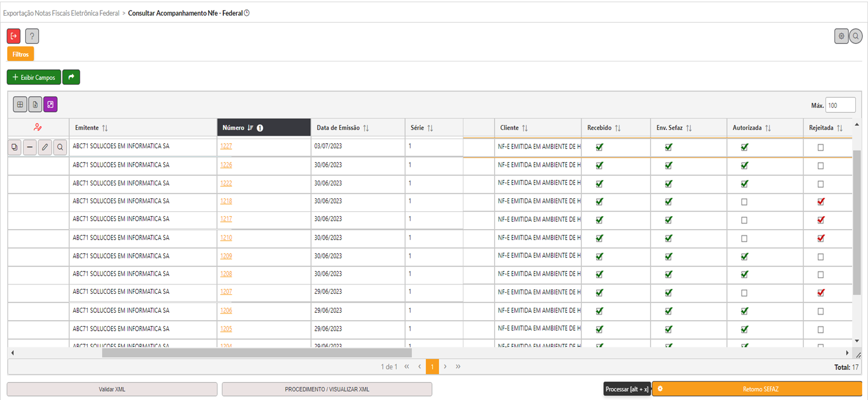
Task: Click the red exit icon button
Action: pyautogui.click(x=14, y=36)
